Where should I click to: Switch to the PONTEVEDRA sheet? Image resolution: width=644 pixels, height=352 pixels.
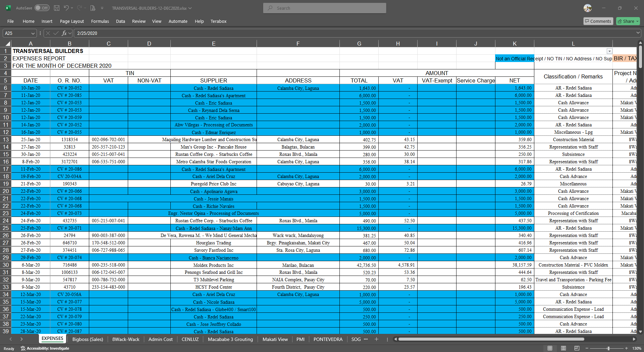[328, 339]
